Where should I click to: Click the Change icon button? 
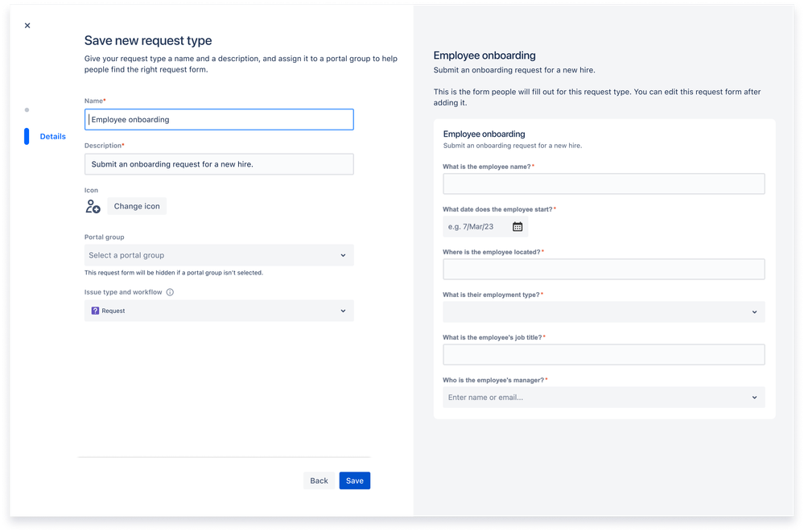[x=137, y=206]
